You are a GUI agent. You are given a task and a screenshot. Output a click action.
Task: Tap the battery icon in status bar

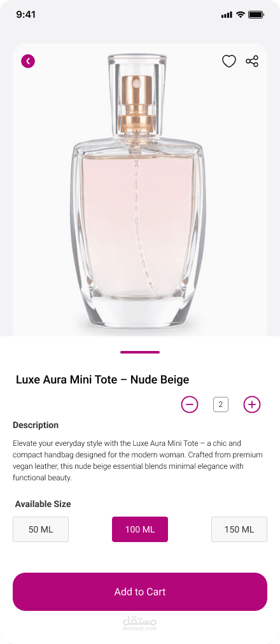click(256, 15)
